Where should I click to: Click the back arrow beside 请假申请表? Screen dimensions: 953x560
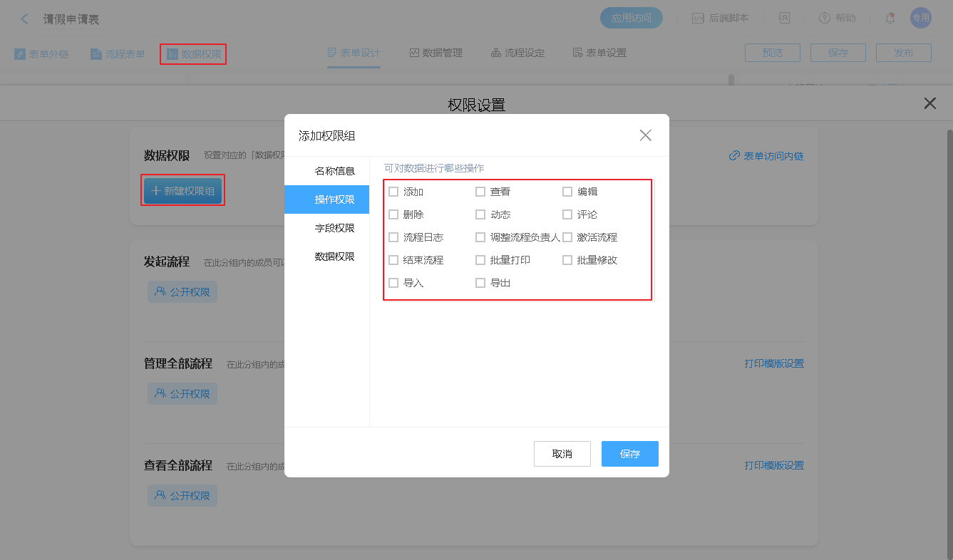pos(25,19)
